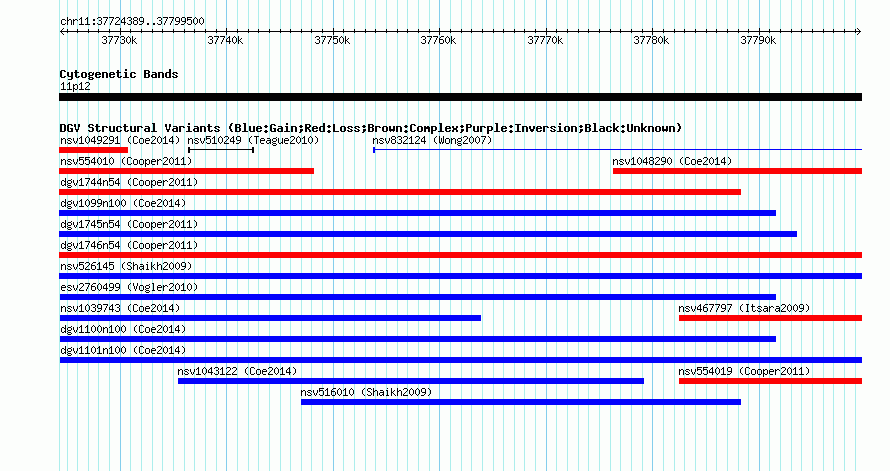
Task: Click the 37790k ruler mark
Action: pos(758,40)
